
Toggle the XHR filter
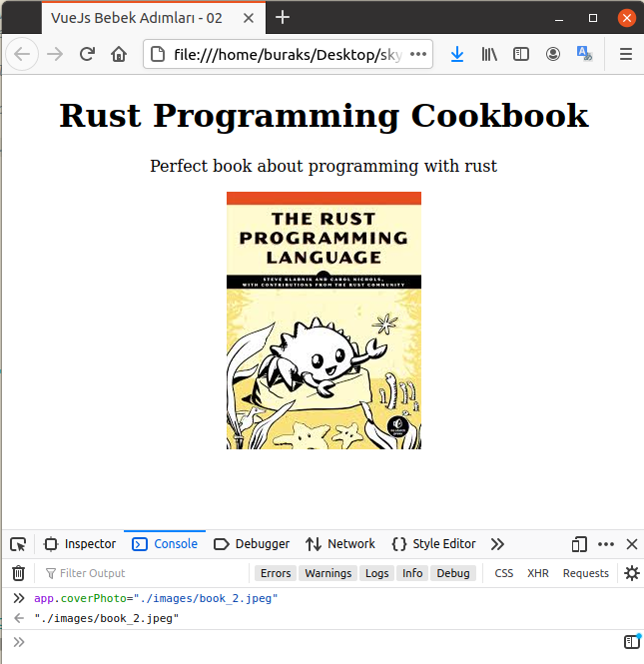(538, 573)
